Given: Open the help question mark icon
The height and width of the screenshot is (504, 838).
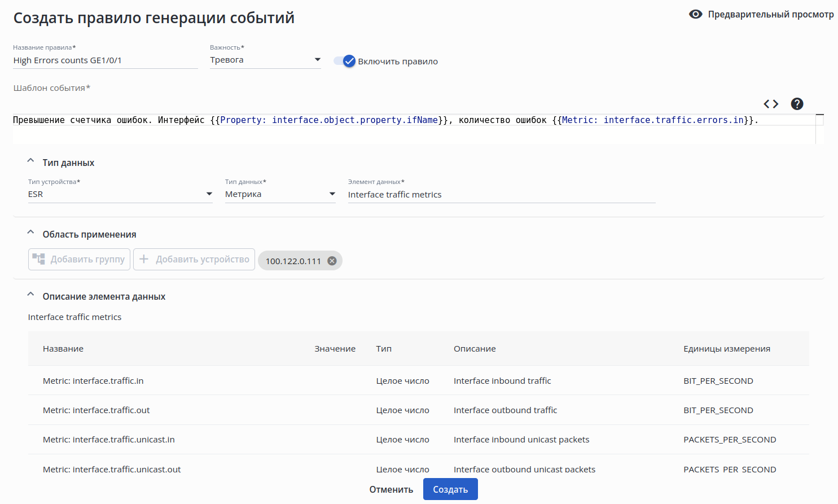Looking at the screenshot, I should click(797, 104).
